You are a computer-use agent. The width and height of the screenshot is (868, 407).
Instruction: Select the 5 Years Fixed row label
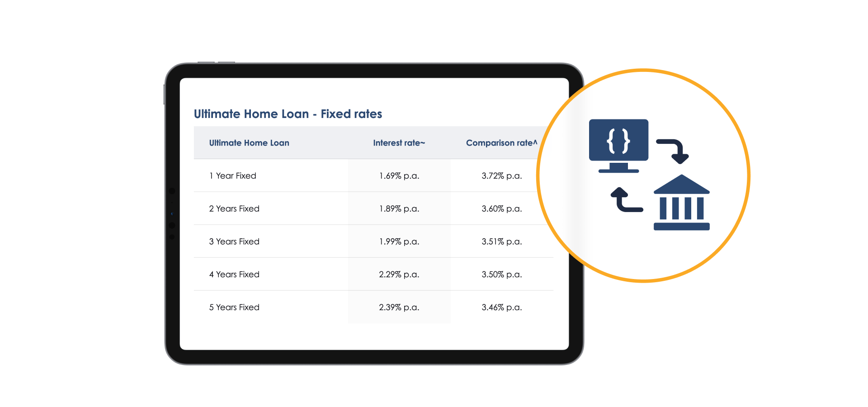234,308
